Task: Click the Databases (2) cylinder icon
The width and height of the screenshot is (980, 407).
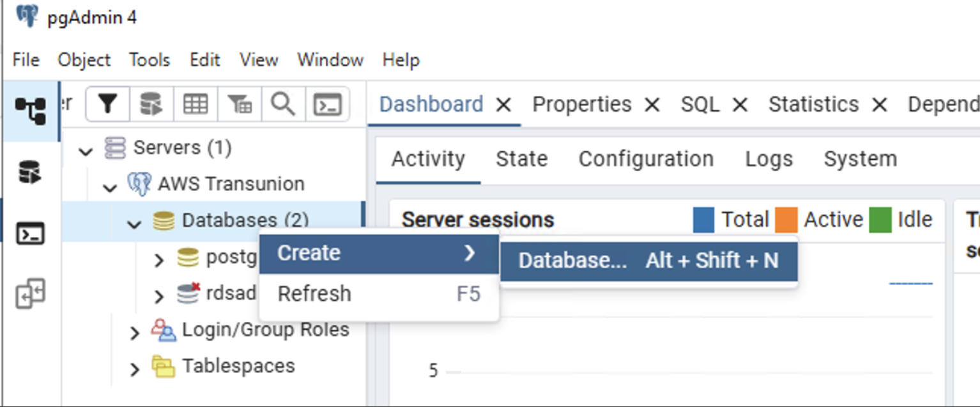Action: [164, 221]
